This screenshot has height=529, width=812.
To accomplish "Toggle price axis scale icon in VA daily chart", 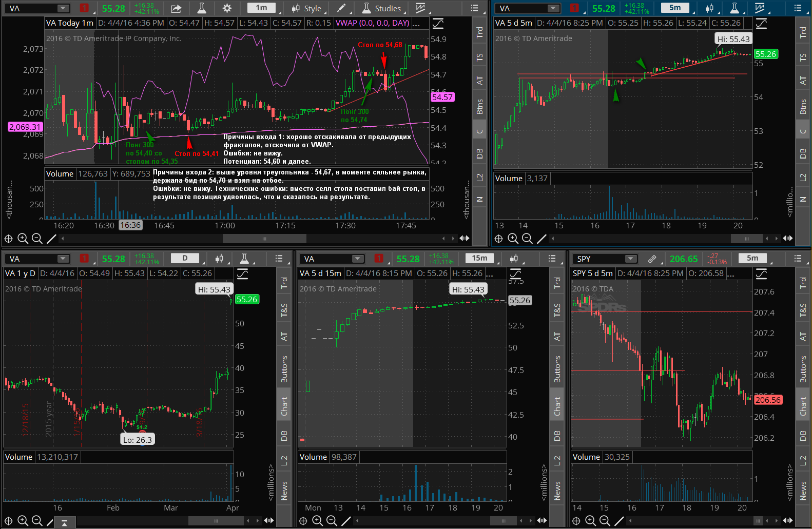I will tap(242, 274).
